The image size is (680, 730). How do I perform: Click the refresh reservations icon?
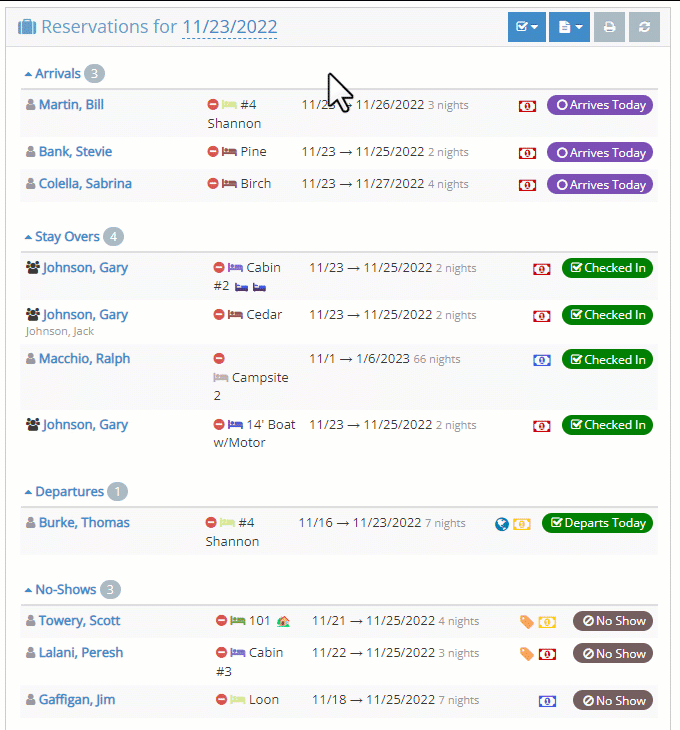tap(644, 27)
